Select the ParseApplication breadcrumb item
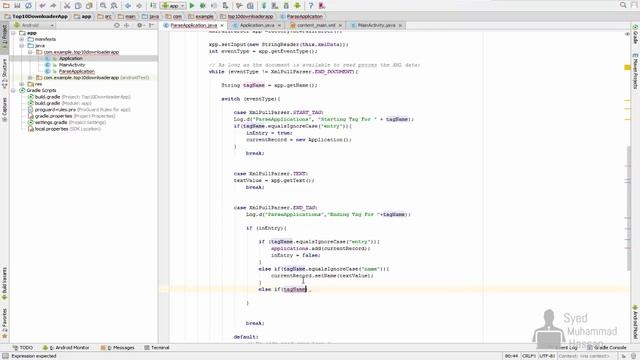This screenshot has width=640, height=360. point(302,16)
